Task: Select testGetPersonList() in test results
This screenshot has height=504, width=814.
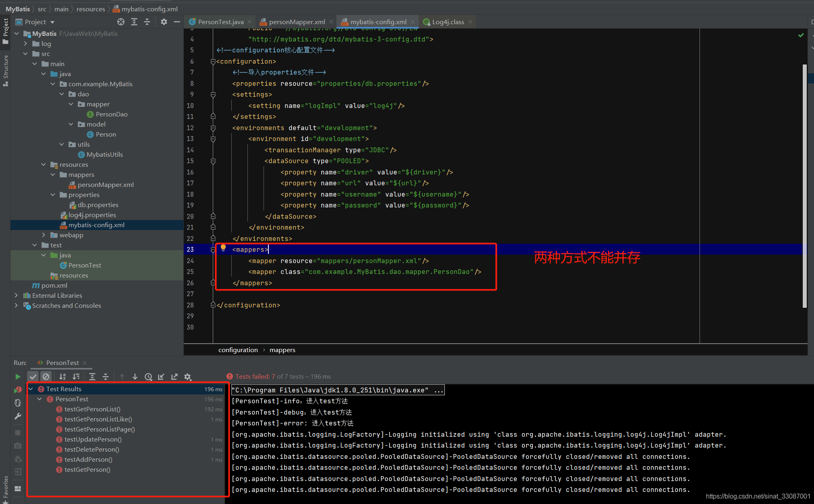Action: point(92,409)
